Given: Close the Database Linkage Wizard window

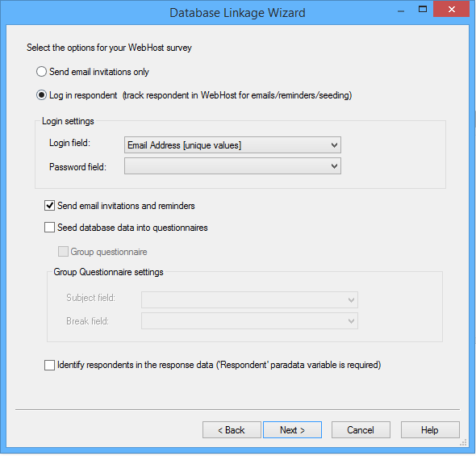Looking at the screenshot, I should pos(452,10).
